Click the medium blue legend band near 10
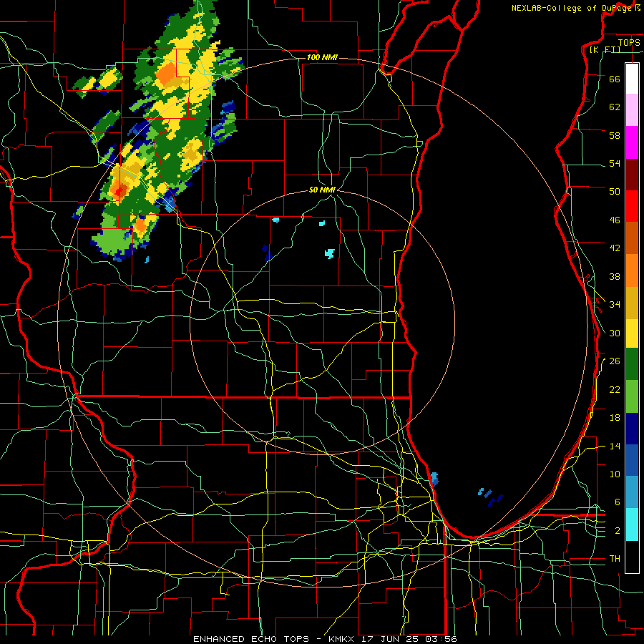This screenshot has width=644, height=644. coord(632,460)
